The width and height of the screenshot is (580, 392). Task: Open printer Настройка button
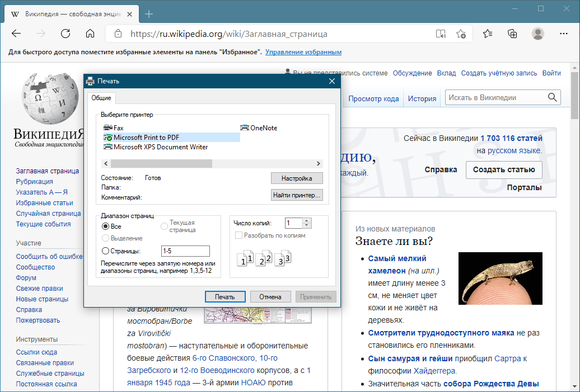click(297, 178)
